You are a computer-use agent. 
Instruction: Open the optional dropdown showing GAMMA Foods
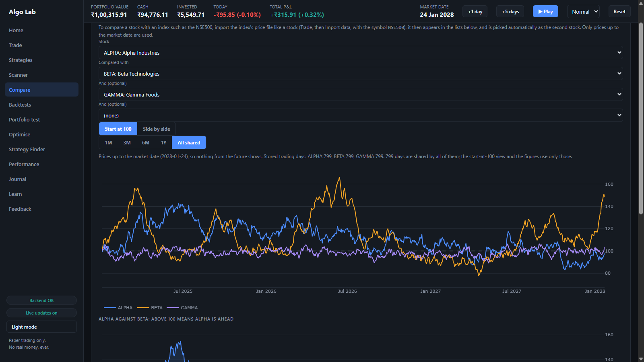coord(361,95)
